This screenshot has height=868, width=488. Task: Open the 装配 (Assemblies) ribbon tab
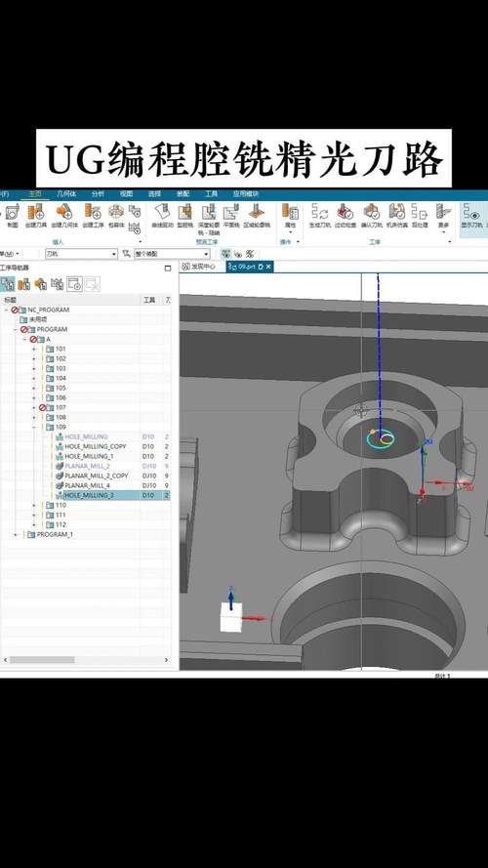pyautogui.click(x=183, y=194)
